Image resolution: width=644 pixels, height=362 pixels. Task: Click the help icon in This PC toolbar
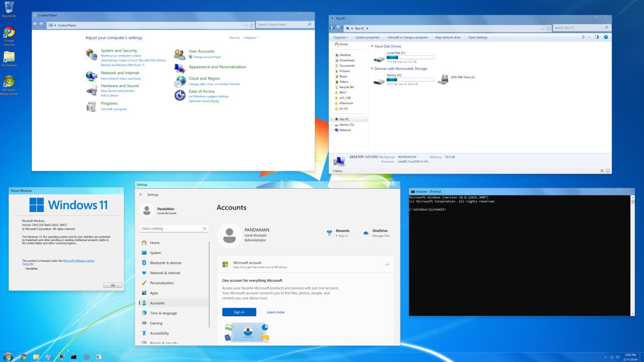[605, 37]
